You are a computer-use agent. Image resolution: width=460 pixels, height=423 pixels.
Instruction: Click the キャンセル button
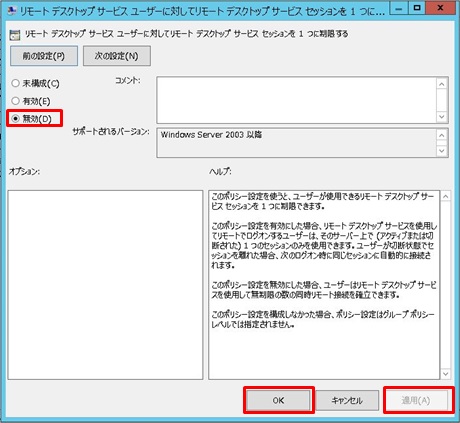tap(347, 400)
